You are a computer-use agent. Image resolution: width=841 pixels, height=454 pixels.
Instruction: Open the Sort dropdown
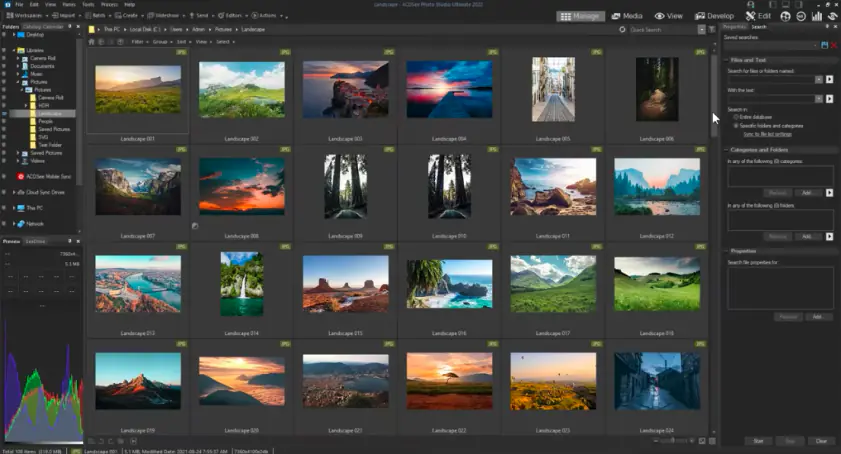[x=183, y=42]
